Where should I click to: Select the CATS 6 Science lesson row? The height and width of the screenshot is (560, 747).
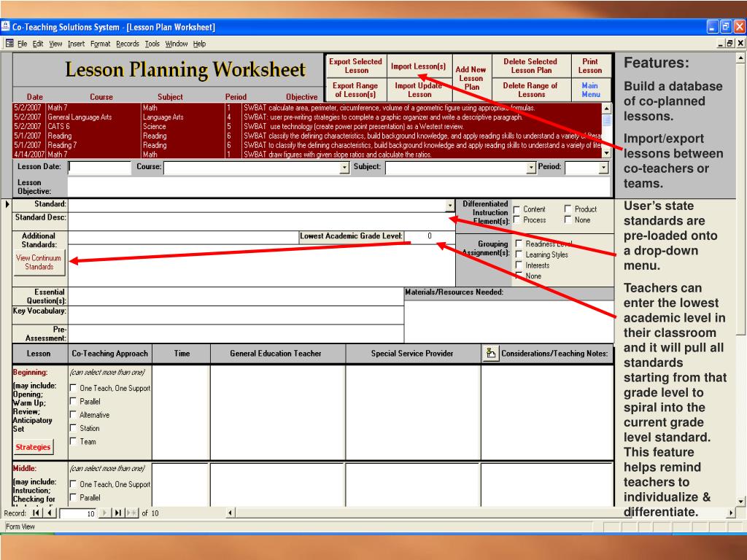307,127
